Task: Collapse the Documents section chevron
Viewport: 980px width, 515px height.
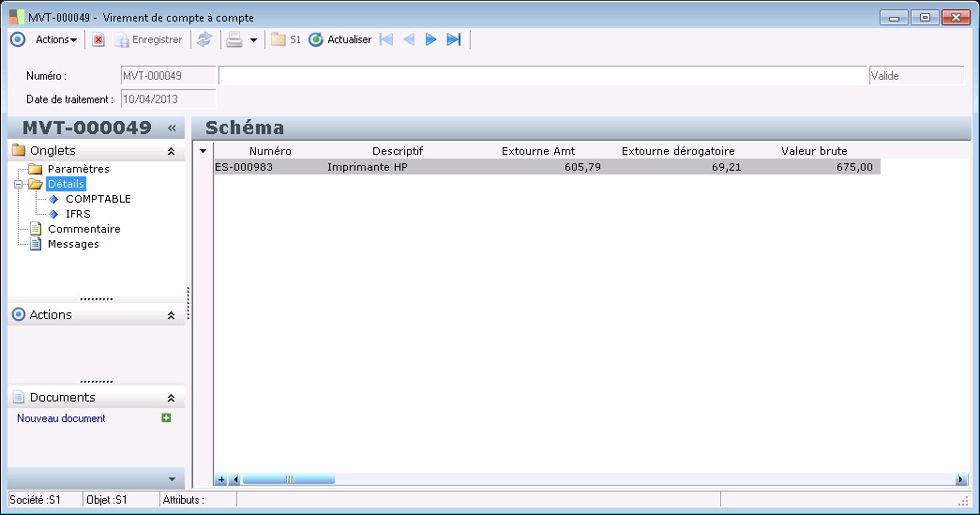Action: point(171,398)
